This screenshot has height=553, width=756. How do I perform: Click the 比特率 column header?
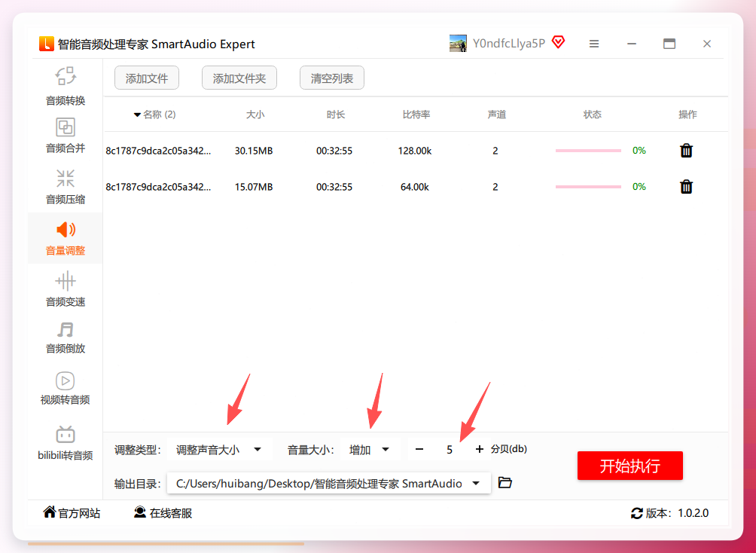tap(416, 115)
